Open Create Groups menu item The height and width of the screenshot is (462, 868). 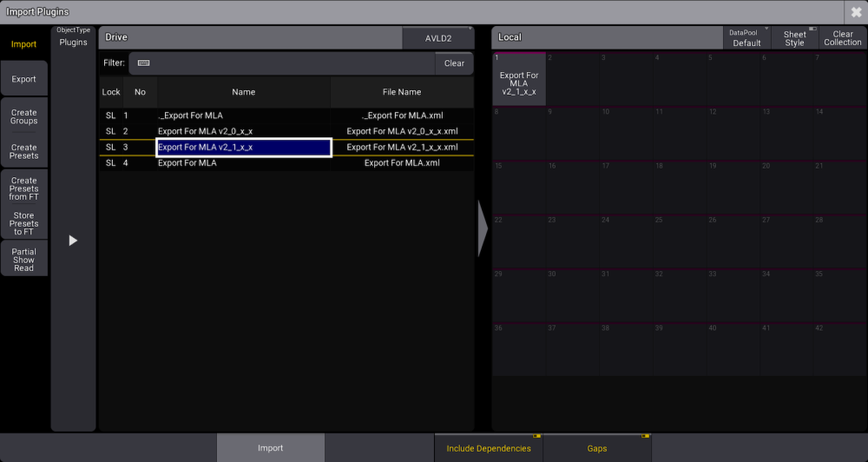point(23,116)
